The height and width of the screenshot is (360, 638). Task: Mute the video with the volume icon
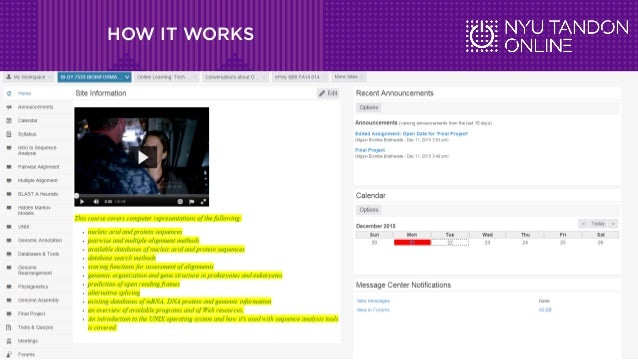pyautogui.click(x=96, y=201)
